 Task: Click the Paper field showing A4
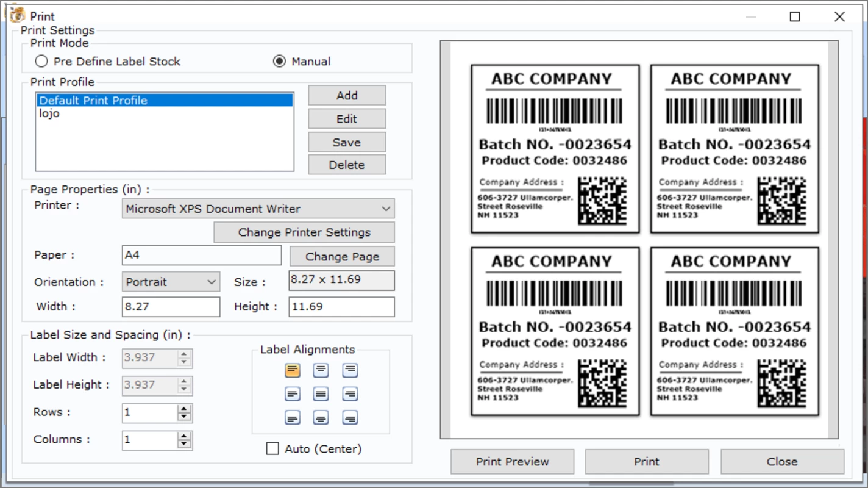click(202, 255)
